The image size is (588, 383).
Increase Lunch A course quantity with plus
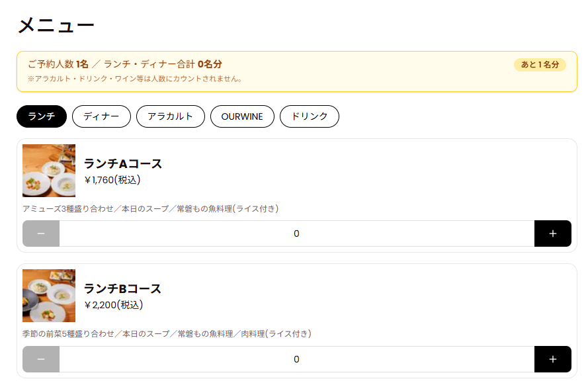click(552, 234)
